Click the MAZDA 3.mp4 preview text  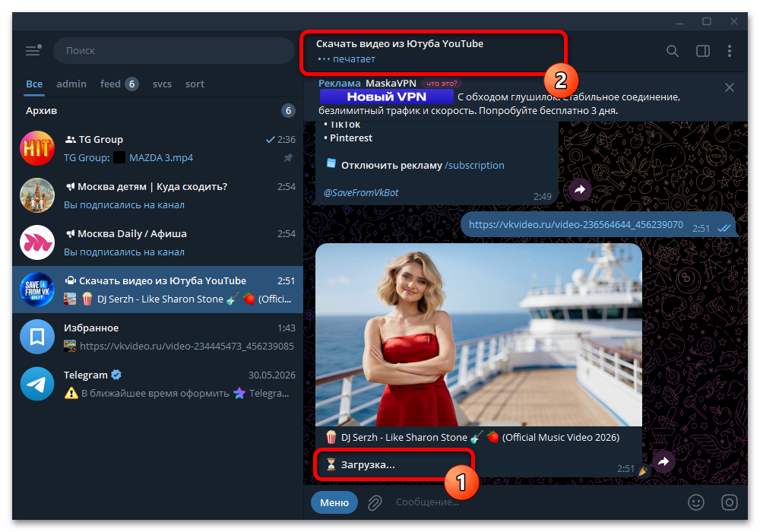coord(161,158)
